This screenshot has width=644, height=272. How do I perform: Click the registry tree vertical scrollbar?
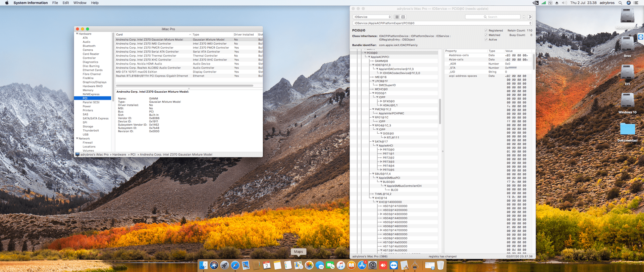[x=440, y=111]
